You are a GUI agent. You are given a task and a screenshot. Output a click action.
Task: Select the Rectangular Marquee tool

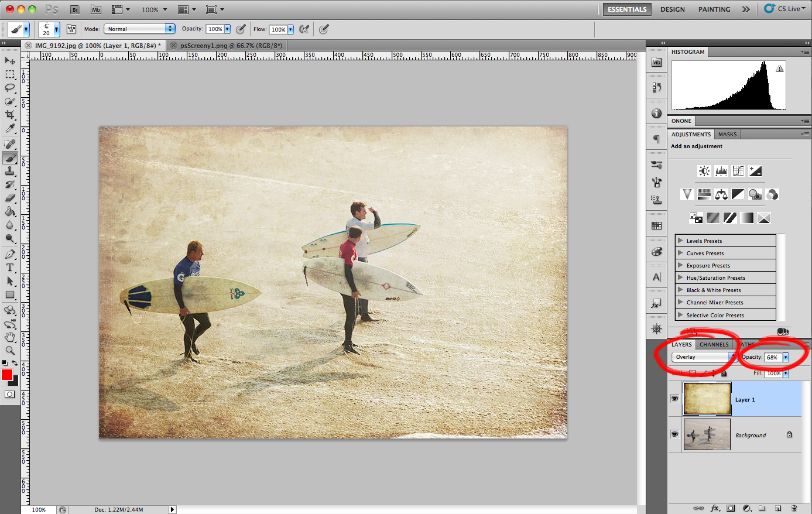10,74
